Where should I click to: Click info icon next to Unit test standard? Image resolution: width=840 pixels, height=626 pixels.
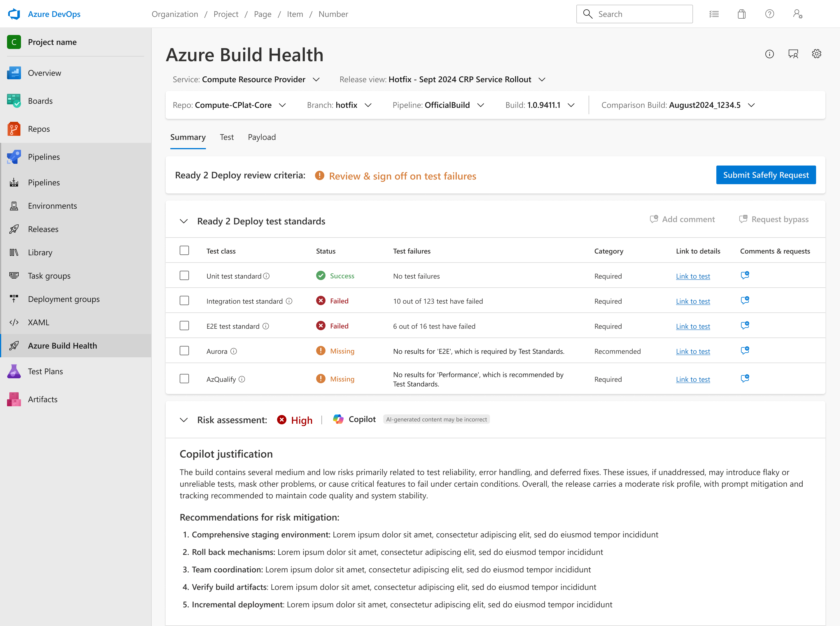[x=267, y=276]
